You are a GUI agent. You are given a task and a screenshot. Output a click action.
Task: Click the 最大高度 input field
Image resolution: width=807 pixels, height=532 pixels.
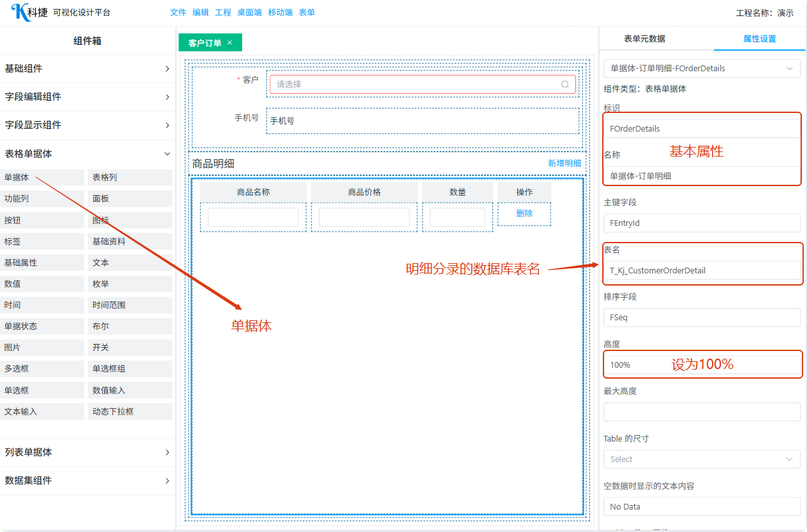point(701,412)
